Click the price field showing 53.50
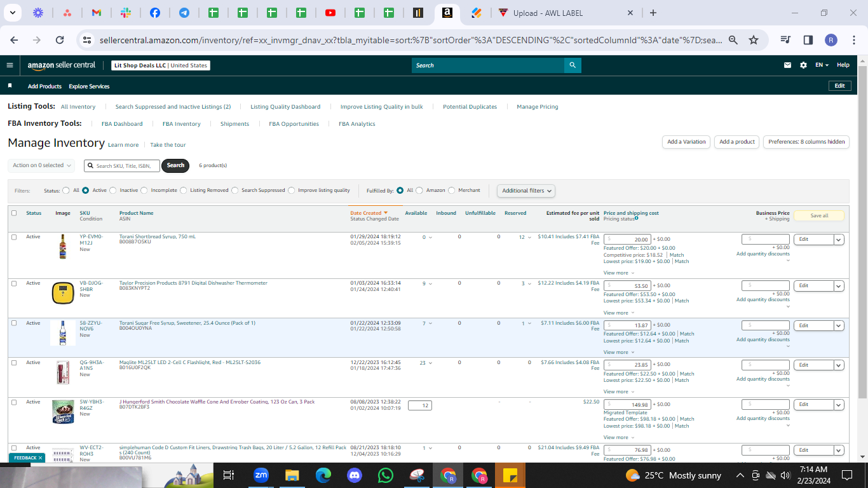This screenshot has width=868, height=488. click(627, 286)
